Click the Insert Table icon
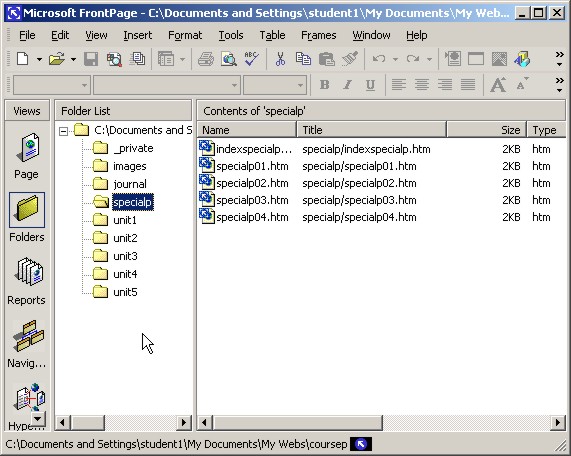The width and height of the screenshot is (571, 456). pos(476,59)
